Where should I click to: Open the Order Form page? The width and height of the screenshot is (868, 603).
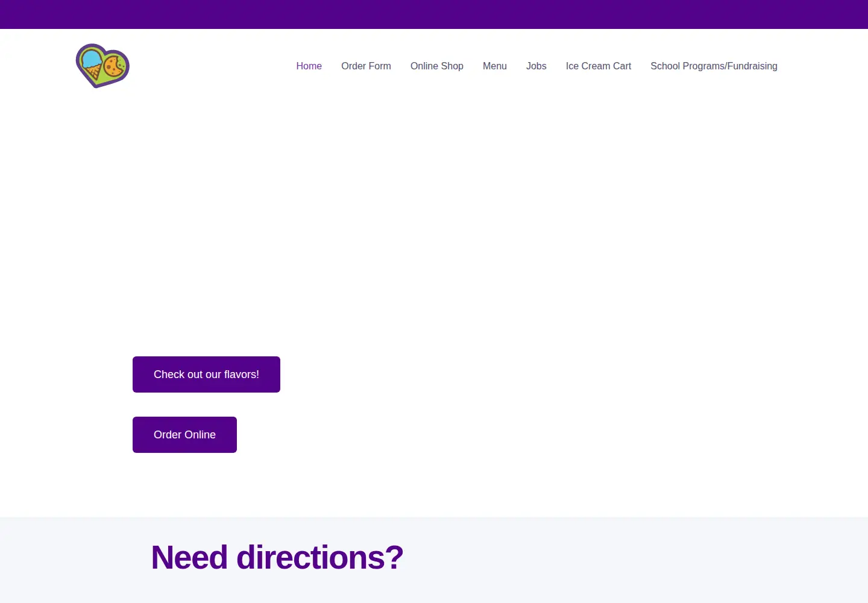(x=366, y=66)
